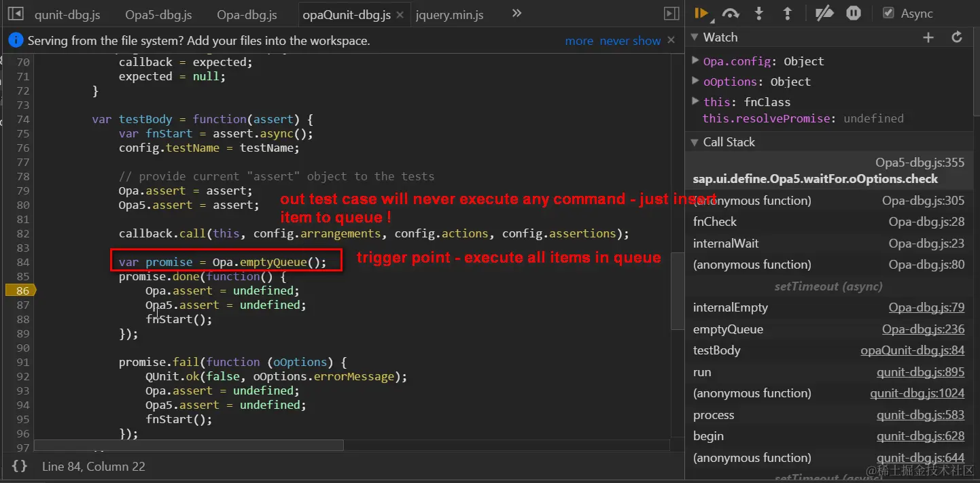This screenshot has height=483, width=980.
Task: Open the Opa-dbg.js:80 link
Action: click(927, 265)
